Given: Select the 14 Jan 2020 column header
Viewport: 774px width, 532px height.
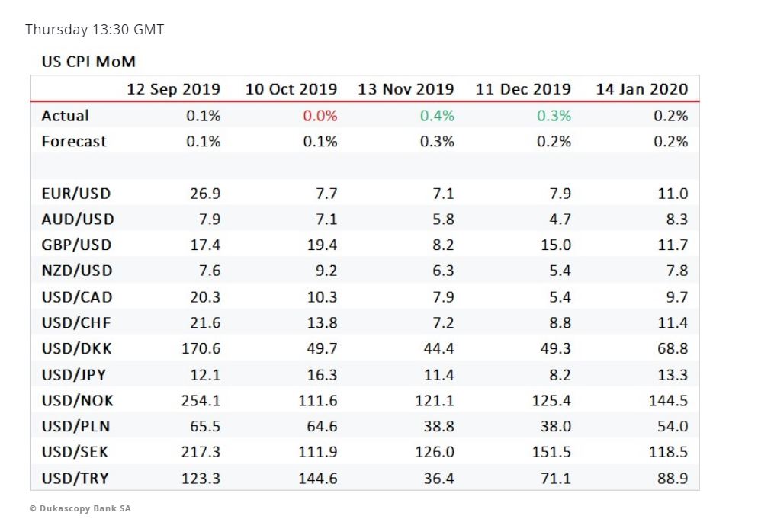Looking at the screenshot, I should [641, 89].
